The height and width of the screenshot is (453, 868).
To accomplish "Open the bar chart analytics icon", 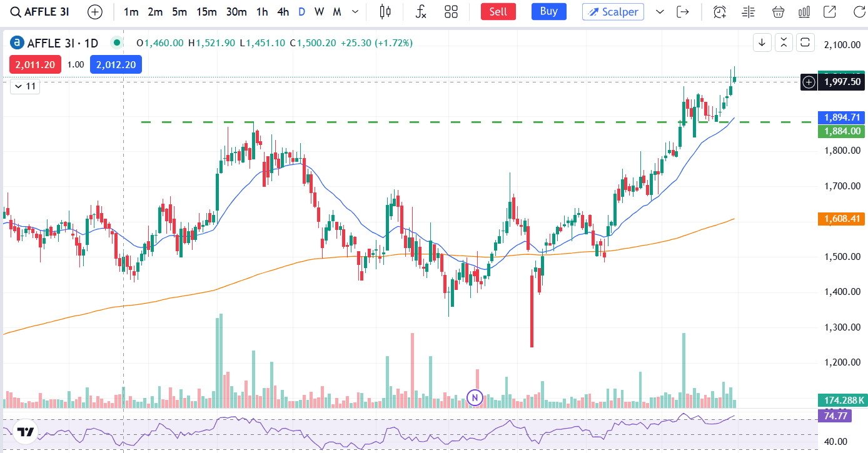I will [x=804, y=11].
